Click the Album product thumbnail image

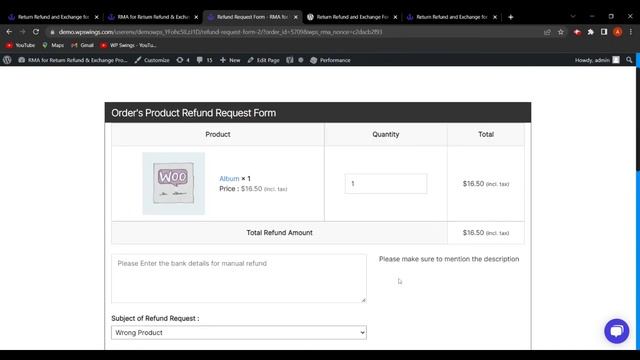click(x=173, y=183)
